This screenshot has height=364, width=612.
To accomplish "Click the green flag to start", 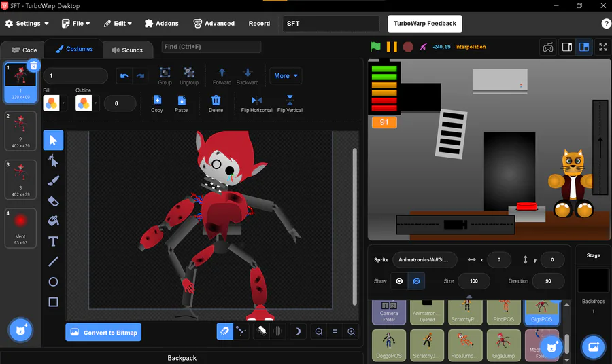I will click(x=375, y=47).
